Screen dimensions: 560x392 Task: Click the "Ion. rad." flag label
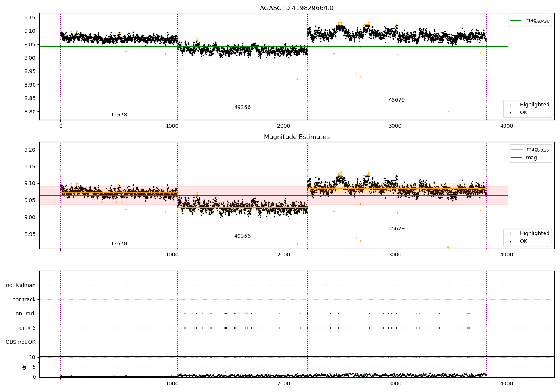(25, 314)
